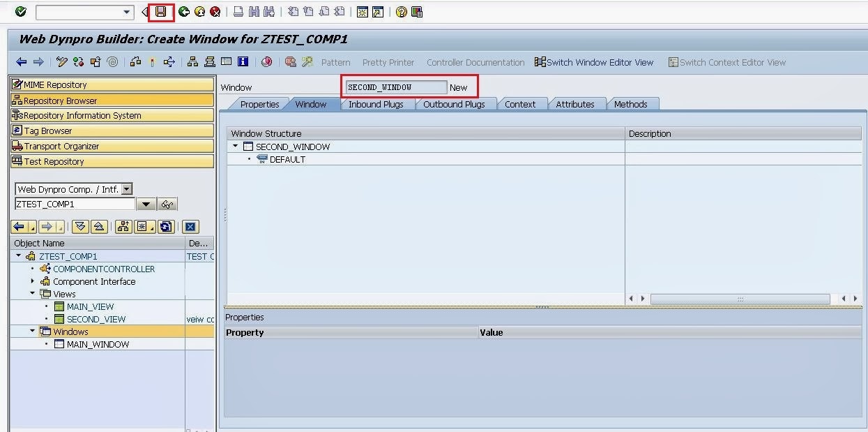Click the Where-Used List hierarchy icon
Screen dimensions: 868x432
coord(169,62)
